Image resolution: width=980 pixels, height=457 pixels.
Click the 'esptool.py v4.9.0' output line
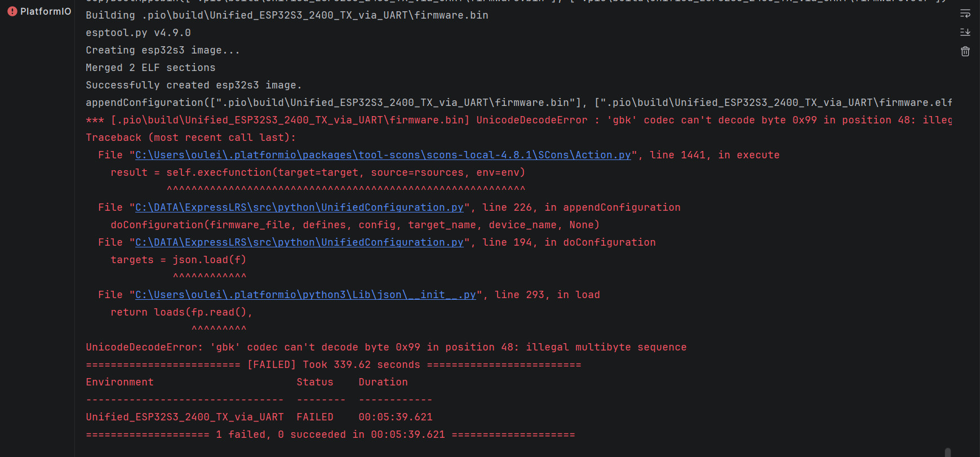pyautogui.click(x=138, y=33)
